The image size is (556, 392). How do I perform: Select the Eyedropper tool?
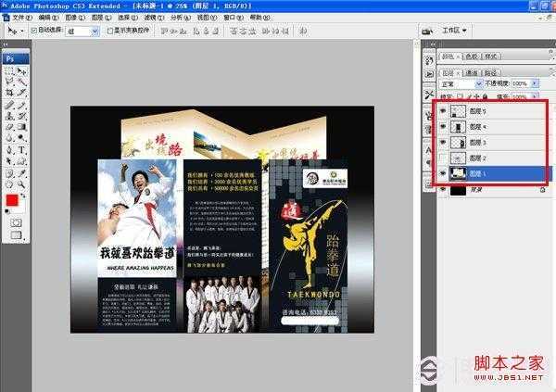tap(21, 173)
